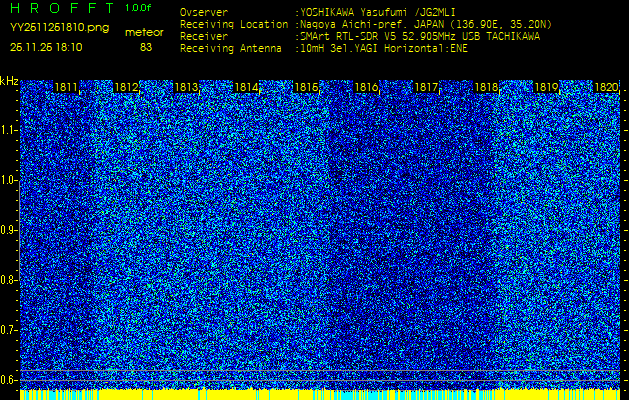Click the 1.1 kHz frequency label
This screenshot has width=629, height=400.
coord(8,130)
